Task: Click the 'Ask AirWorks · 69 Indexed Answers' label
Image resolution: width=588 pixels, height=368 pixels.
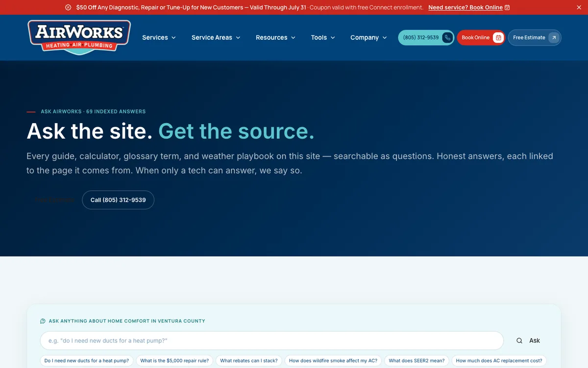Action: 93,111
